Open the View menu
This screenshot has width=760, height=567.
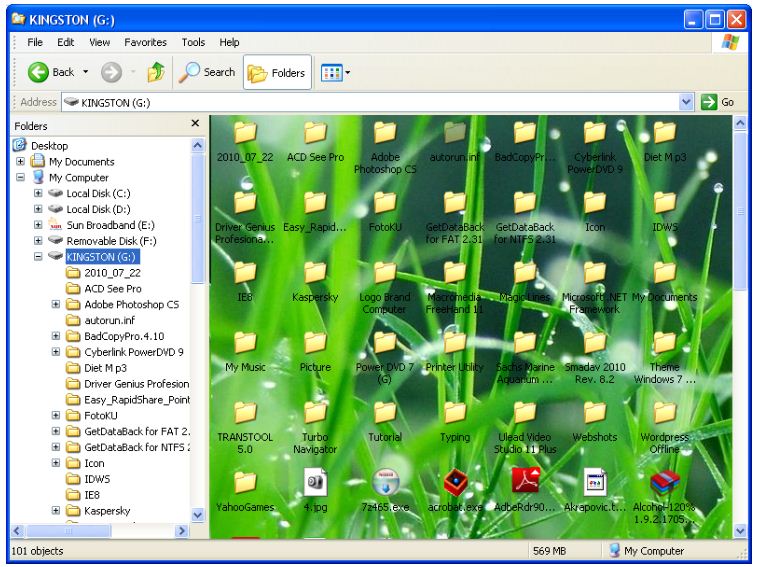coord(99,42)
